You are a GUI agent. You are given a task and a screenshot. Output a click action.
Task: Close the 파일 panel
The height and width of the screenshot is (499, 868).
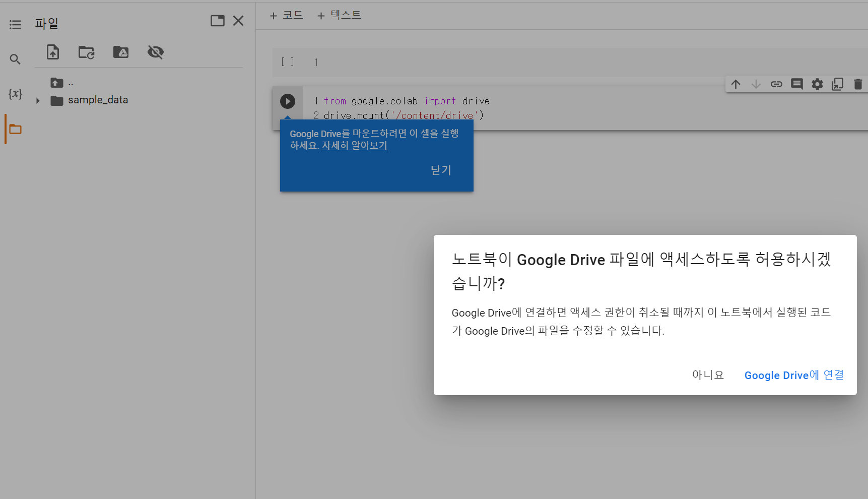(x=238, y=21)
